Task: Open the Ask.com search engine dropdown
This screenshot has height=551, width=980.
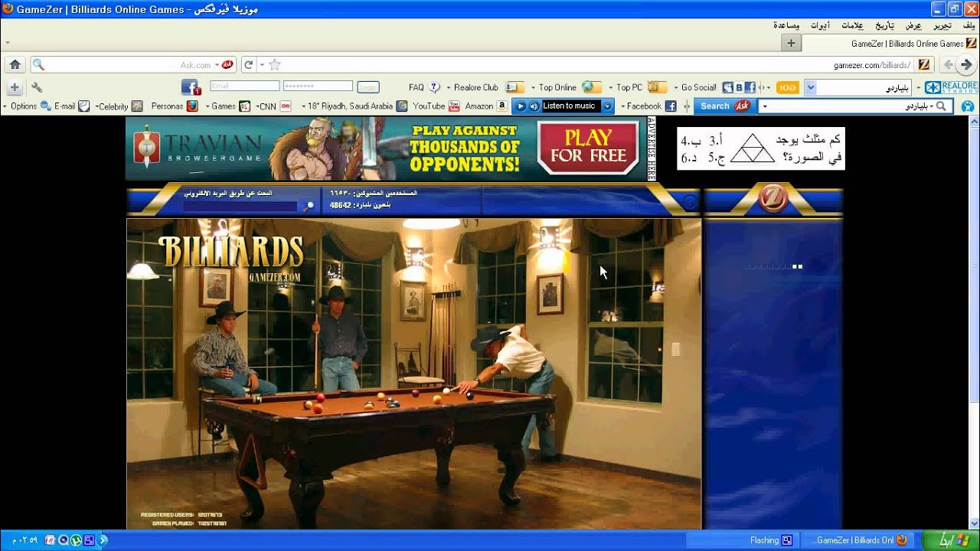Action: (217, 65)
